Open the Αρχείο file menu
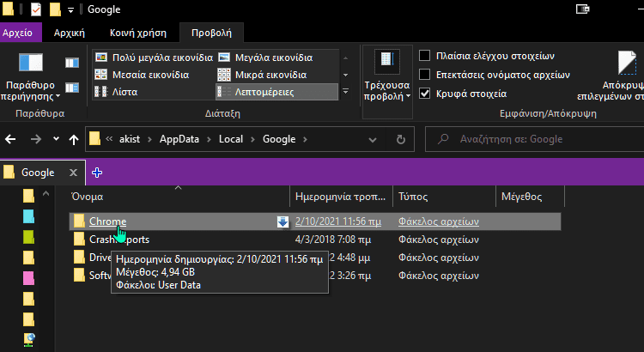This screenshot has width=644, height=352. [x=18, y=33]
